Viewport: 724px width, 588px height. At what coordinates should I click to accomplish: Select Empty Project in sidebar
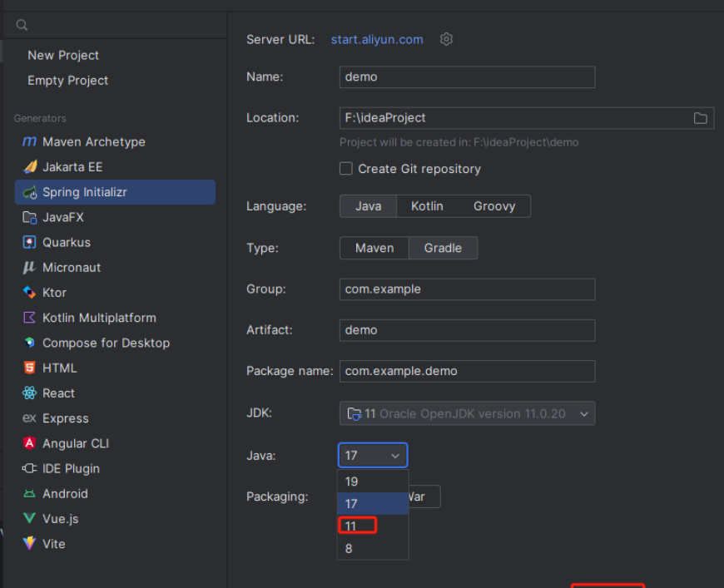click(68, 81)
